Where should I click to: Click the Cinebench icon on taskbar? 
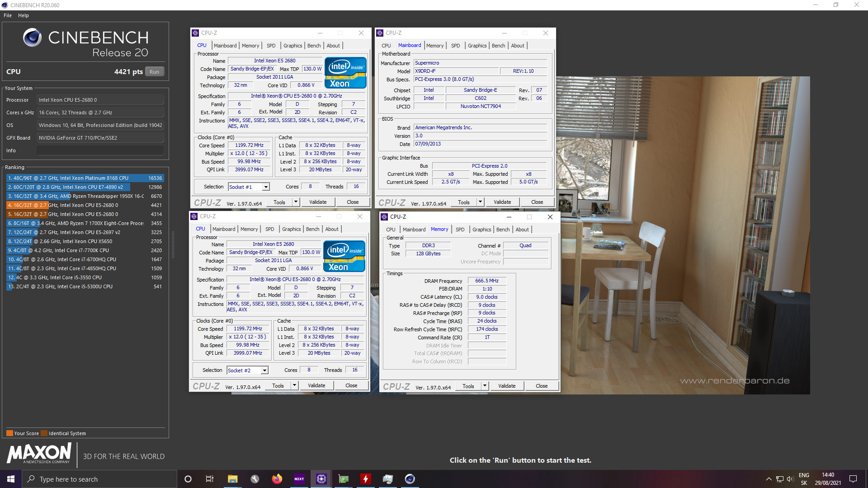410,479
